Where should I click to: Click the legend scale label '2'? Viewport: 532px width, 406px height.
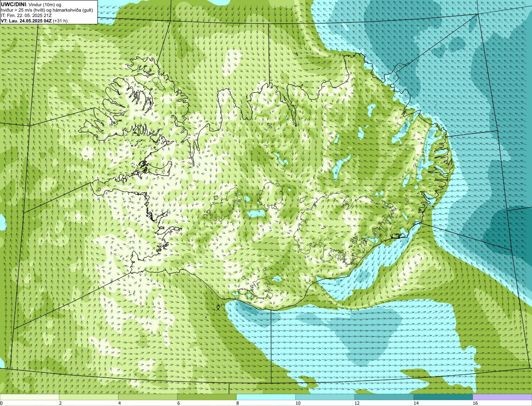click(60, 403)
